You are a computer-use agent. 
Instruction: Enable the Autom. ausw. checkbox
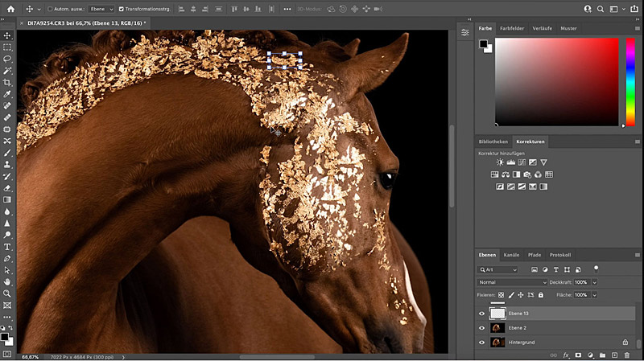51,9
